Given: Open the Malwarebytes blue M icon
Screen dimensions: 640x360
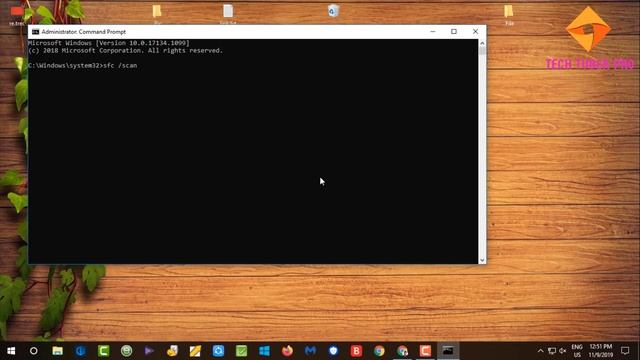Looking at the screenshot, I should click(310, 351).
